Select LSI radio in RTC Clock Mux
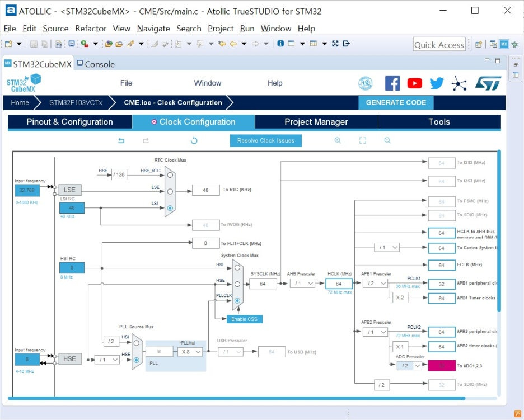 170,208
